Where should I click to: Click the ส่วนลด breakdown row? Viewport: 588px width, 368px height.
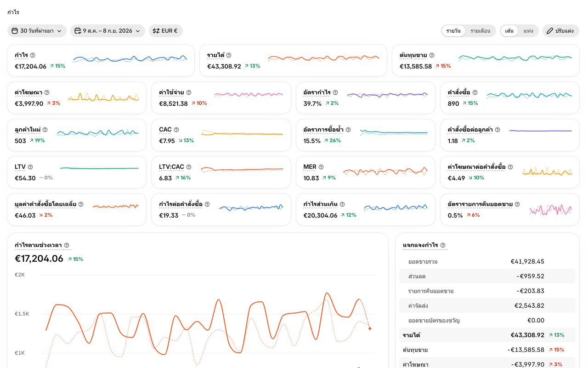(487, 276)
